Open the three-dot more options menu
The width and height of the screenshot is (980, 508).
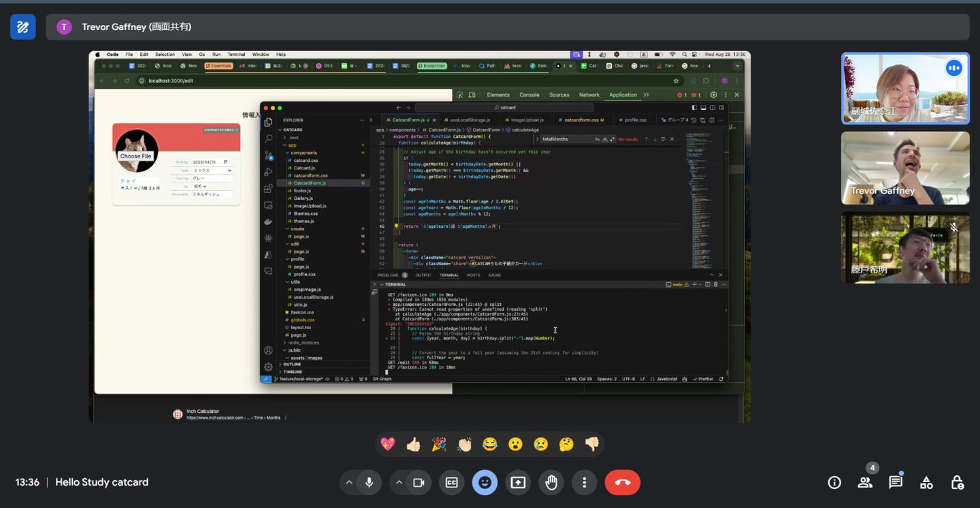click(584, 482)
